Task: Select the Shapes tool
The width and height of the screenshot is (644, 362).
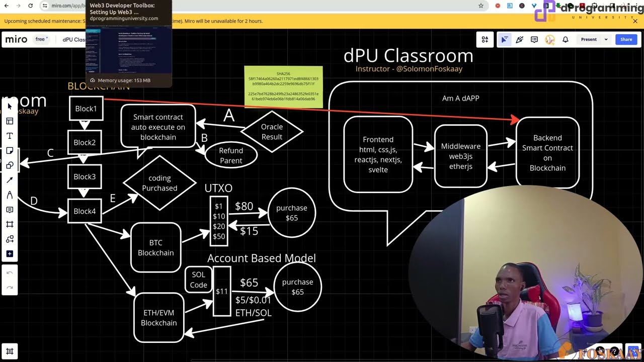Action: pos(10,165)
